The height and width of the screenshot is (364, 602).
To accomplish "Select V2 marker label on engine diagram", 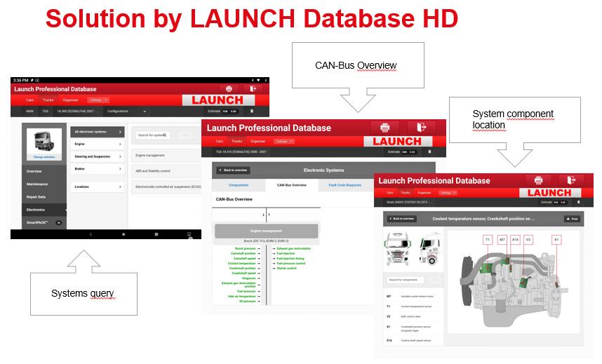I will point(528,240).
